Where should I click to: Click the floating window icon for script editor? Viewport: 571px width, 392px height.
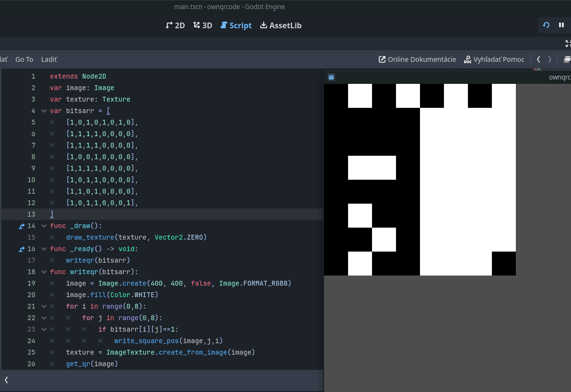click(567, 59)
